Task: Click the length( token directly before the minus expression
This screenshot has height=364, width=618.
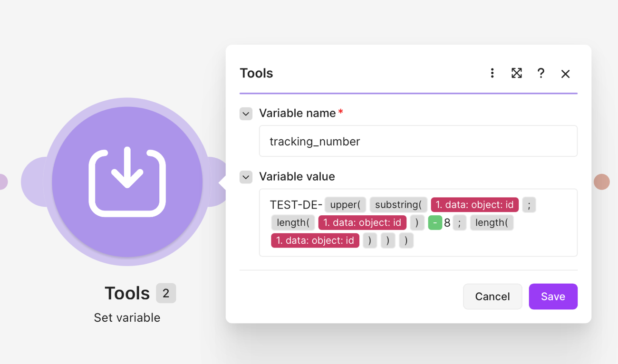Action: 293,223
